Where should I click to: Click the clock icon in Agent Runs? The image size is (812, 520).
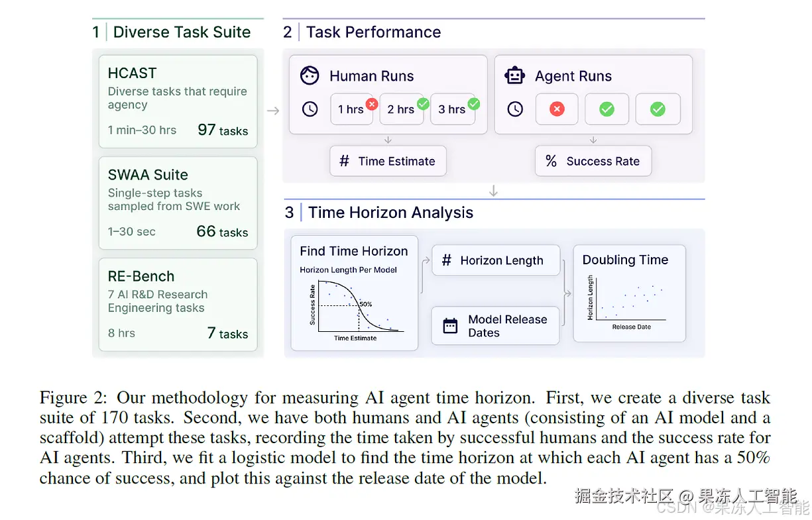(x=515, y=109)
